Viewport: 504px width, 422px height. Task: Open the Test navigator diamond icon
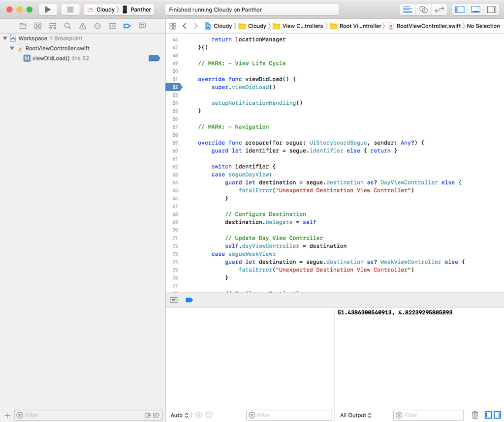coord(97,26)
